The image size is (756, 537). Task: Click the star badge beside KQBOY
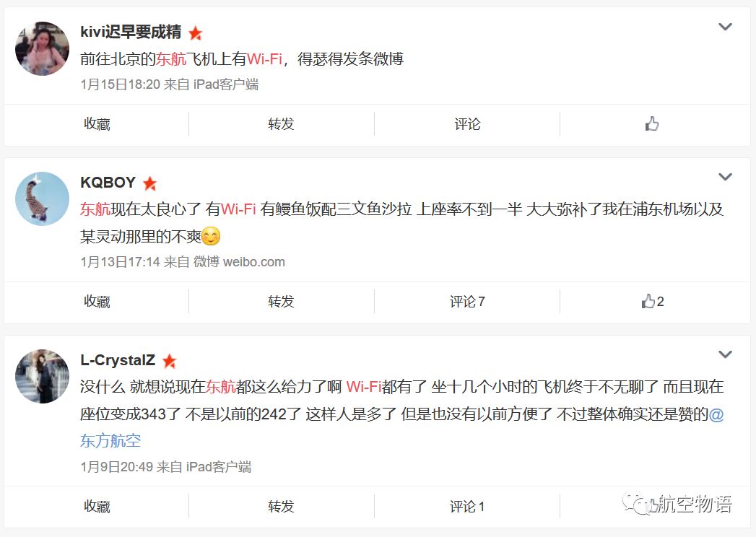[150, 183]
